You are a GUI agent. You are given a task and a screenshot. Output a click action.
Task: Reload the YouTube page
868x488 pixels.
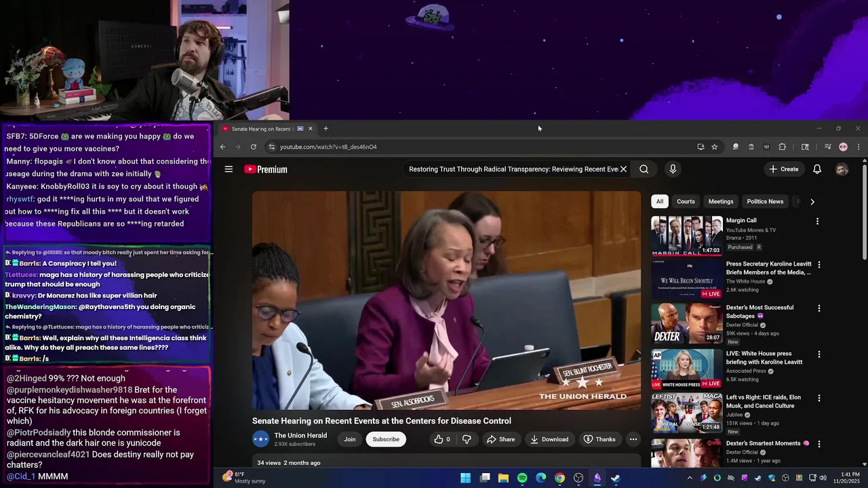click(x=254, y=147)
